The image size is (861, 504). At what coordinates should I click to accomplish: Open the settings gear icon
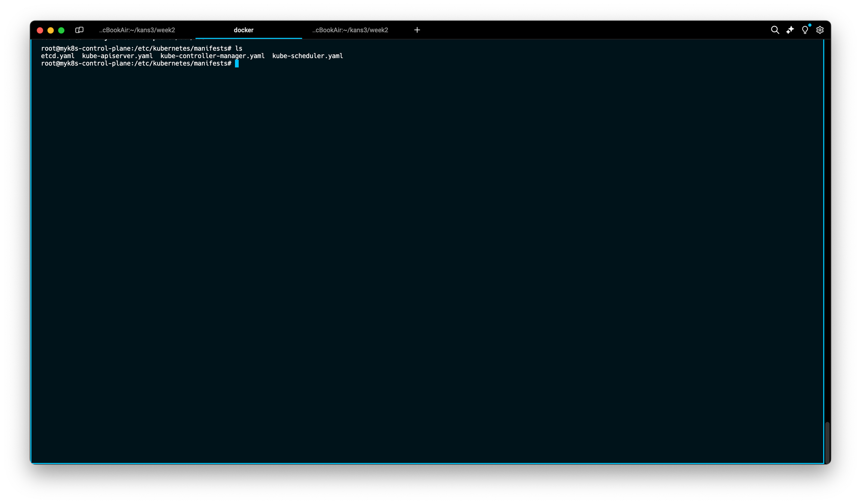coord(820,30)
